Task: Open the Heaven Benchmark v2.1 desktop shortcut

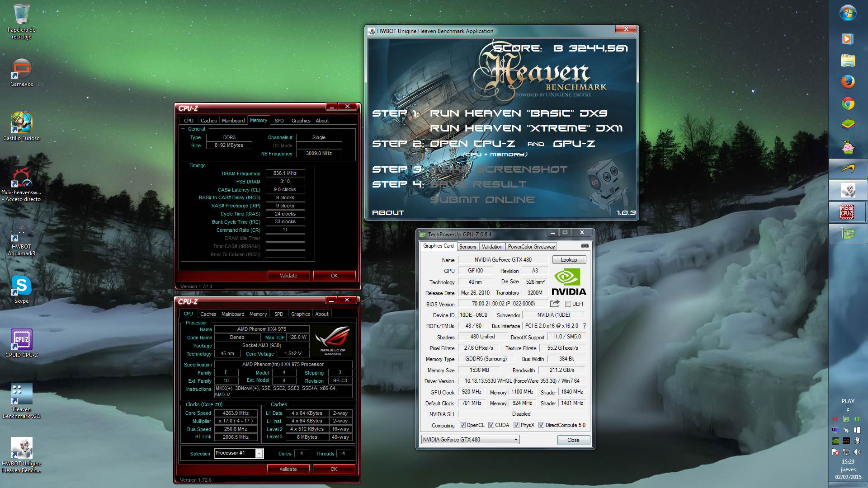Action: 21,401
